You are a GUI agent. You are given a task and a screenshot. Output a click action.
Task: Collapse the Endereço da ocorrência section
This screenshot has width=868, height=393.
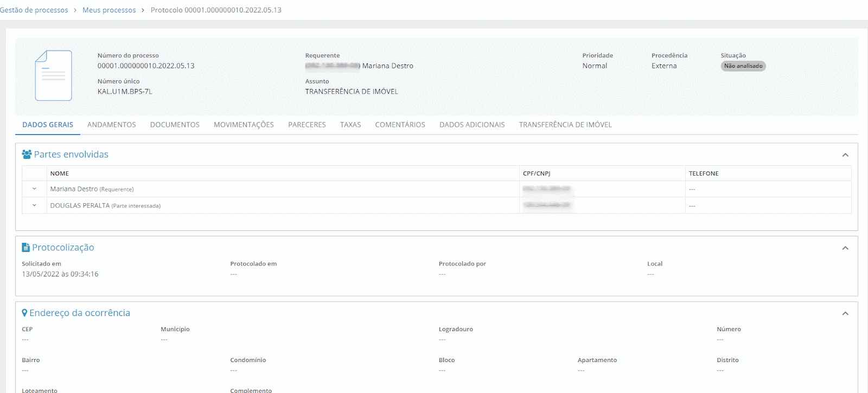coord(845,314)
